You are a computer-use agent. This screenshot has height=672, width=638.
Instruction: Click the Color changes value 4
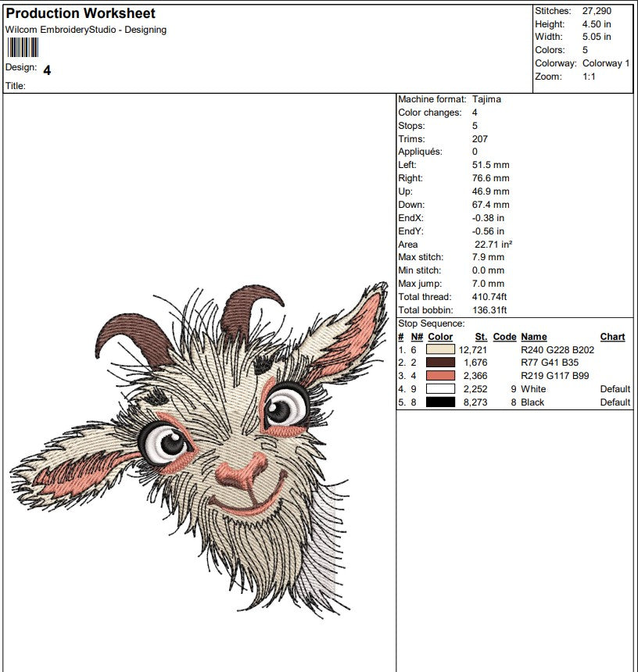click(x=475, y=113)
